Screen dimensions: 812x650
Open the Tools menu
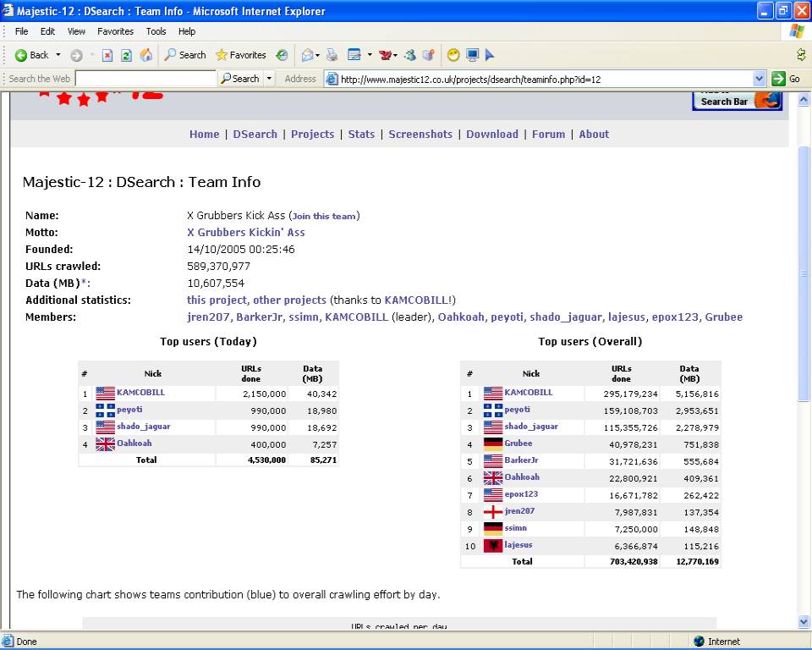(156, 31)
